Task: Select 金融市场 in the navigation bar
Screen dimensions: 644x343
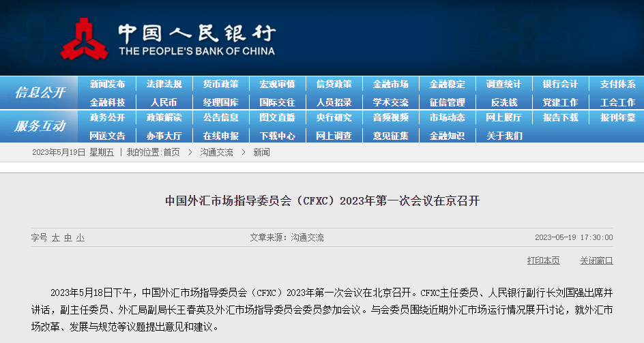Action: [390, 85]
